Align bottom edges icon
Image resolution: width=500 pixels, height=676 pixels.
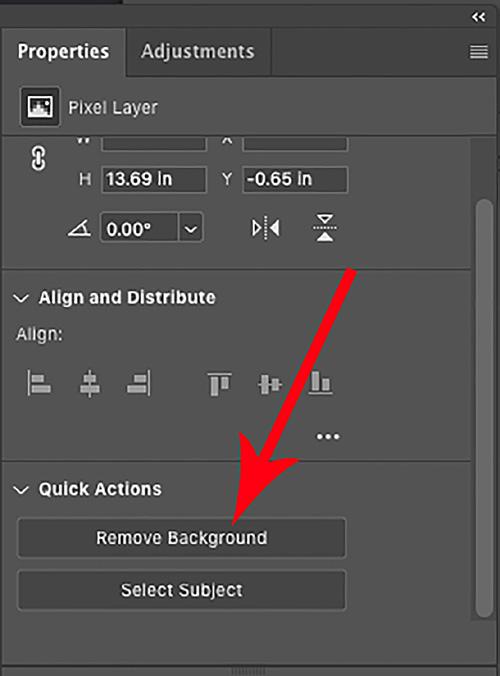point(320,383)
